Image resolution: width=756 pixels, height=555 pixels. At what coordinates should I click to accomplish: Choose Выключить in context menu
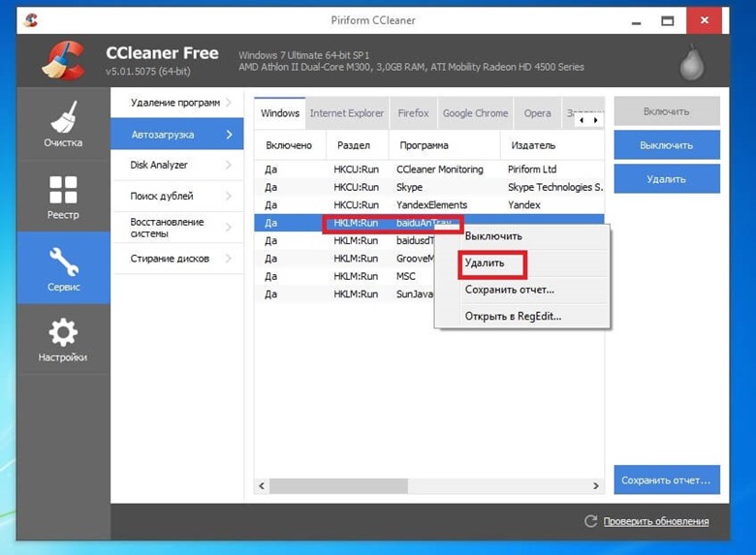pyautogui.click(x=522, y=236)
